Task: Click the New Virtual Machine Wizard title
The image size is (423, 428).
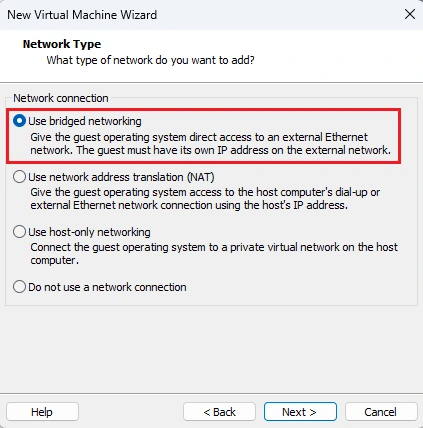Action: (x=82, y=15)
